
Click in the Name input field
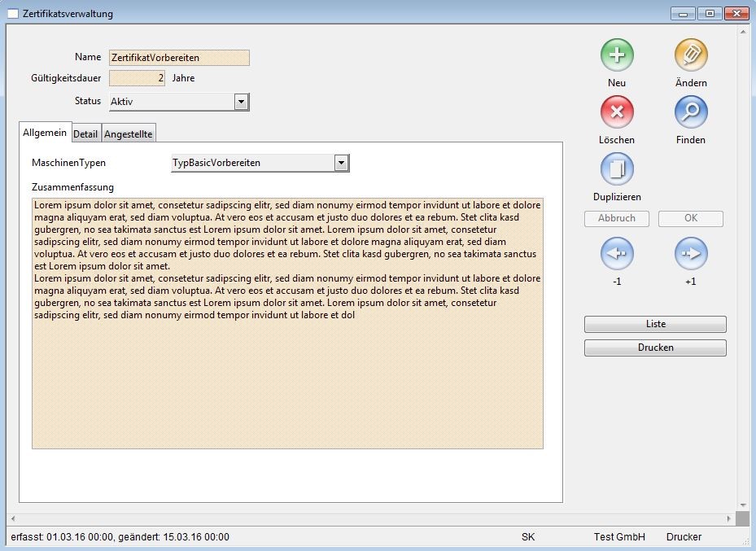click(x=179, y=58)
